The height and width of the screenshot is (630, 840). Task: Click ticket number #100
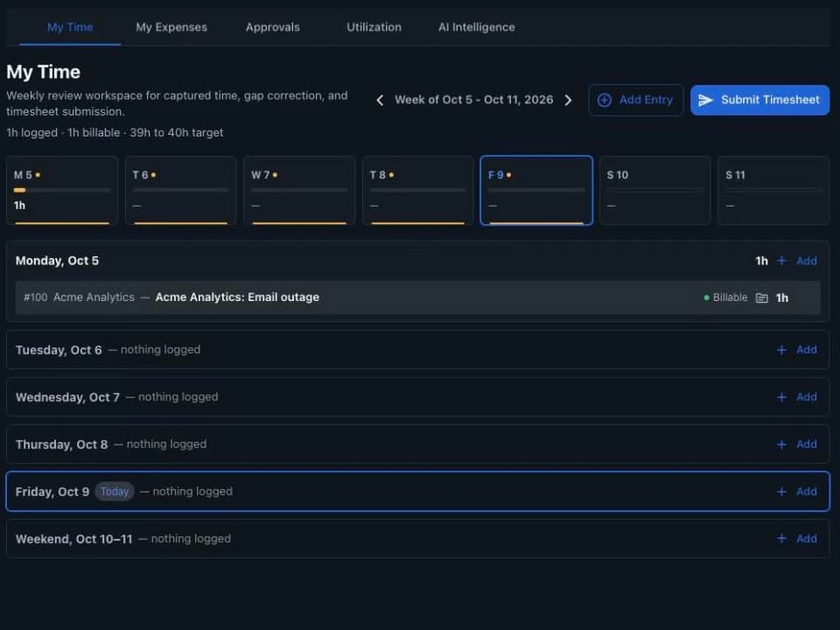(x=35, y=297)
